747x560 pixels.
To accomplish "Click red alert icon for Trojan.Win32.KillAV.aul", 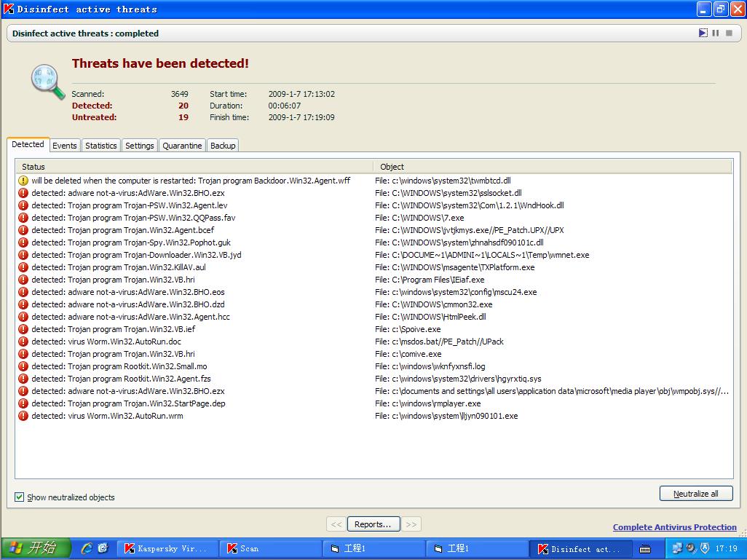I will 23,267.
